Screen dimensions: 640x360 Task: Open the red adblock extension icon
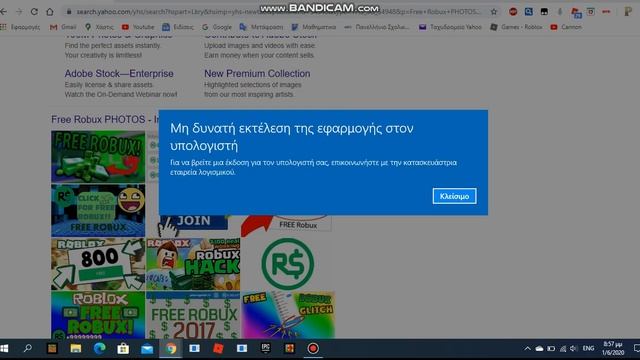click(x=513, y=12)
